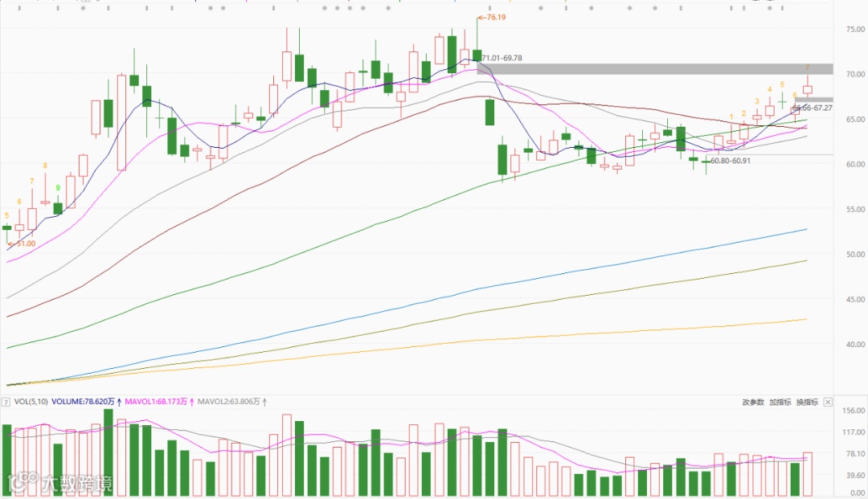Screen dimensions: 868x499
Task: Click the 117.00 volume axis label
Action: tap(854, 432)
